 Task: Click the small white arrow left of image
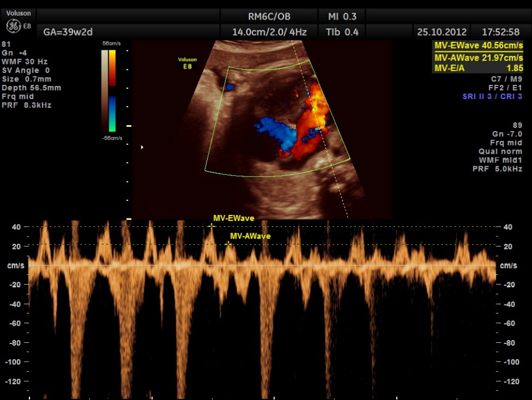pyautogui.click(x=142, y=147)
